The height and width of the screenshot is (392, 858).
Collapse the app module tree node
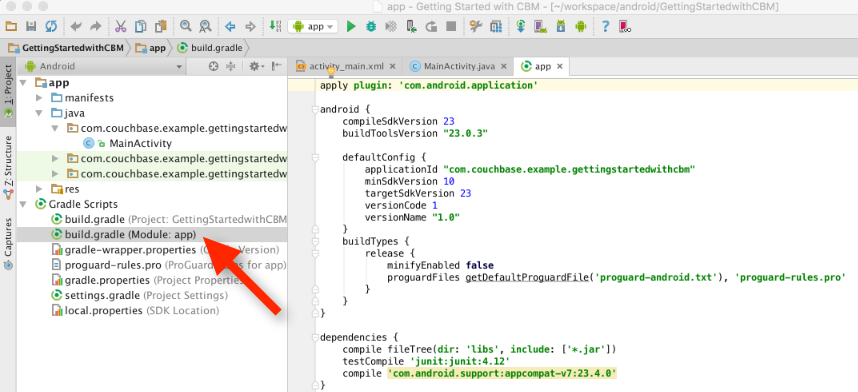tap(23, 83)
